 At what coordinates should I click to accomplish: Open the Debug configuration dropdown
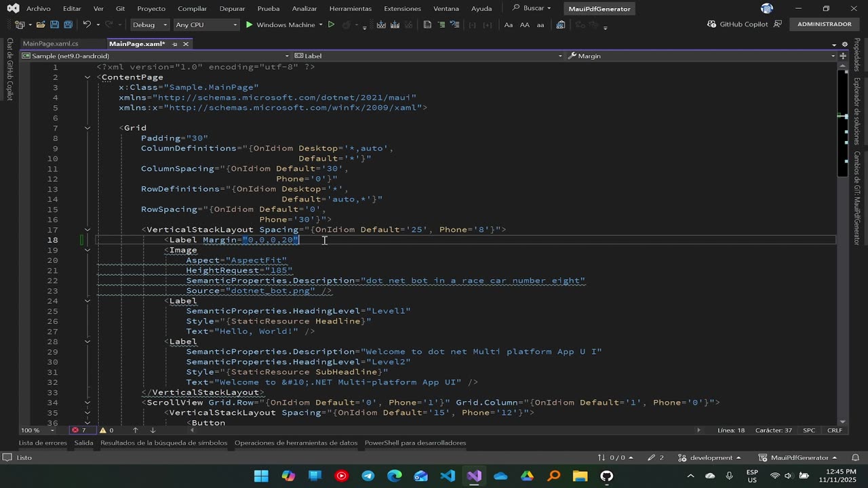(150, 24)
